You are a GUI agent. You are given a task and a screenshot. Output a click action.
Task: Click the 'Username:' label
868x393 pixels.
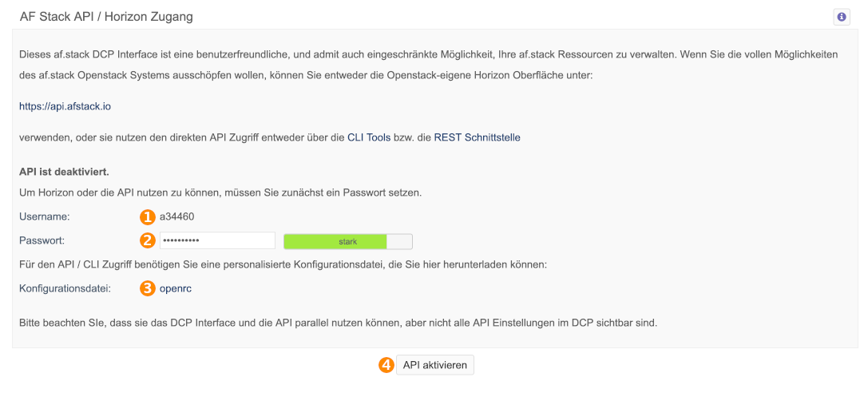click(x=44, y=217)
